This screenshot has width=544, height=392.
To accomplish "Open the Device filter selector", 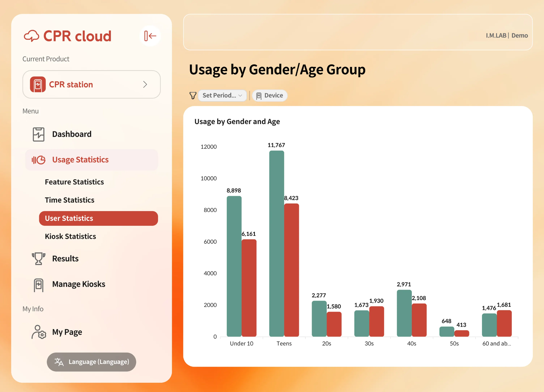I will click(x=270, y=95).
